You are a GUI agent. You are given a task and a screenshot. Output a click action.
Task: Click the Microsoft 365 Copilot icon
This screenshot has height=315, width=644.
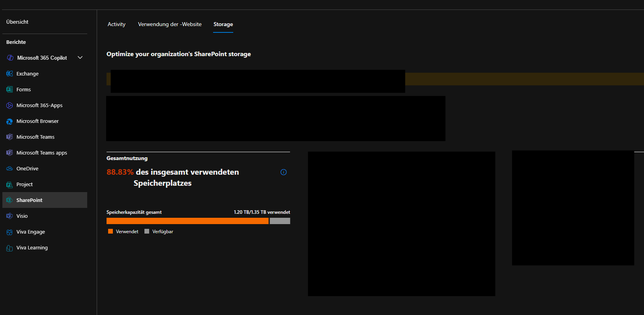coord(10,58)
